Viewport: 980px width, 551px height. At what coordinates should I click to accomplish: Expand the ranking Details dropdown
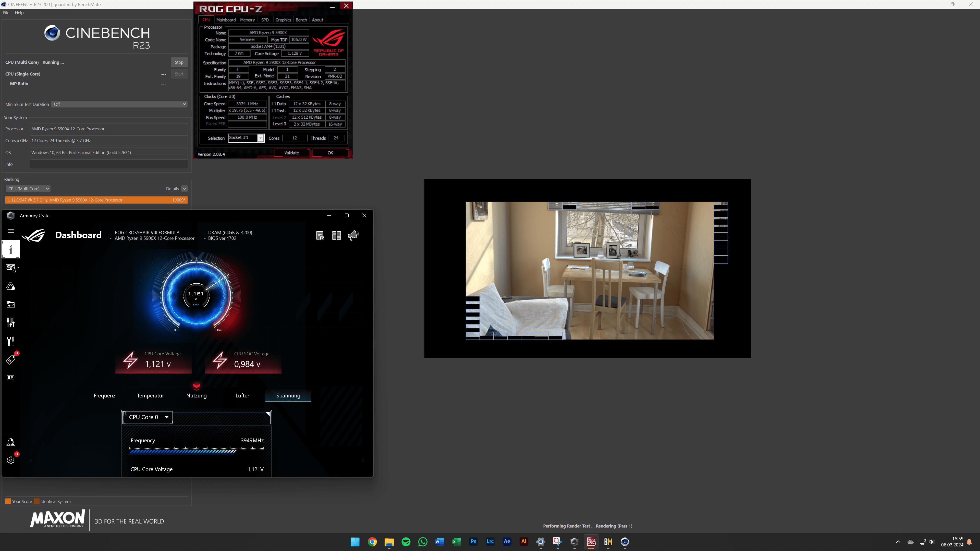[x=185, y=189]
